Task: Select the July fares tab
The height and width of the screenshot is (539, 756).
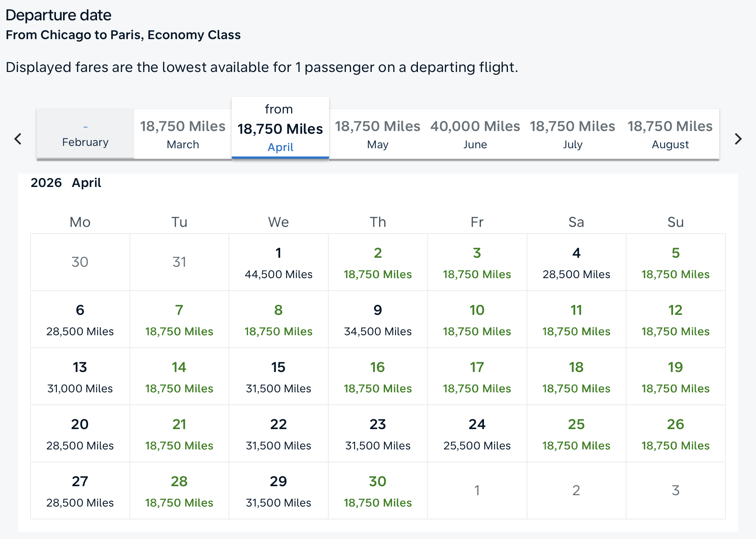Action: [572, 134]
